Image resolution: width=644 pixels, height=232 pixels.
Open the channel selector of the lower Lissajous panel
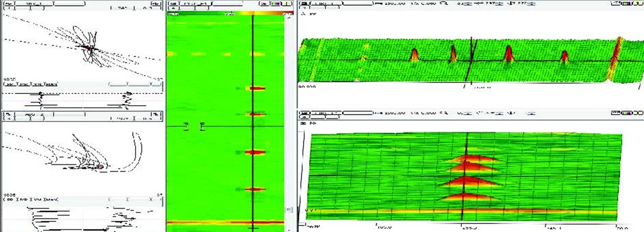pos(34,114)
